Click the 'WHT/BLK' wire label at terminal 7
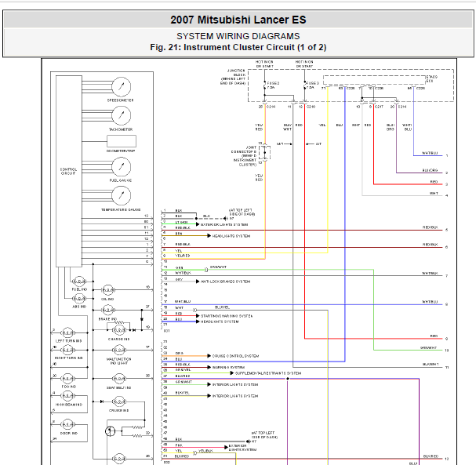The image size is (476, 465). [x=430, y=273]
